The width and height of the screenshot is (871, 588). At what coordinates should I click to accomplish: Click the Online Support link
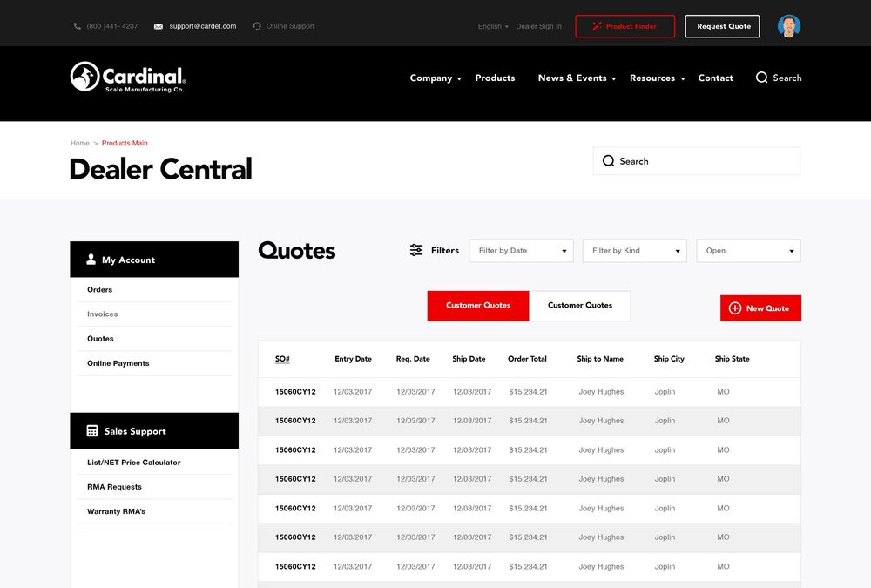290,26
